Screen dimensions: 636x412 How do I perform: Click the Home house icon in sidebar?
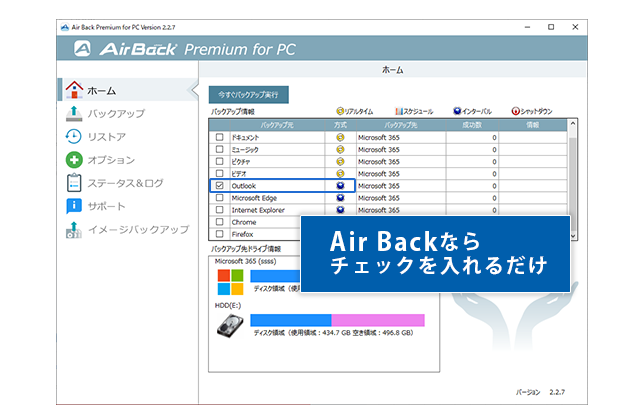point(73,90)
